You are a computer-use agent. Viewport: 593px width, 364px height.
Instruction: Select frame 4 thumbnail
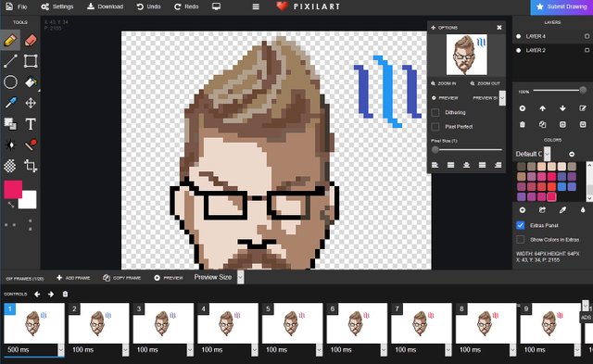[228, 323]
